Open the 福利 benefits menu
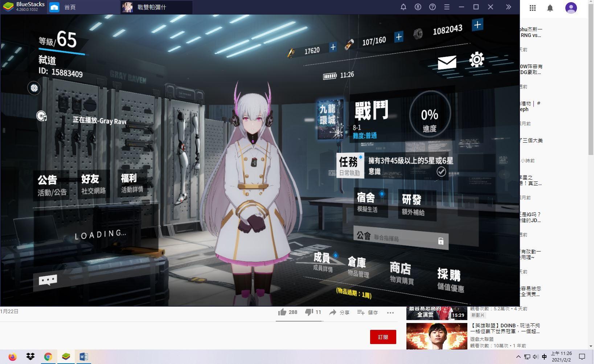 132,183
